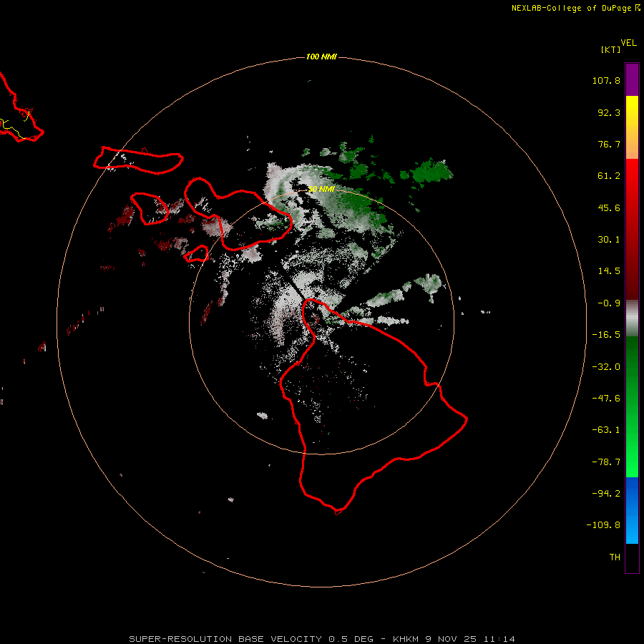
Task: Click the 50 NMI range ring label
Action: pos(321,189)
